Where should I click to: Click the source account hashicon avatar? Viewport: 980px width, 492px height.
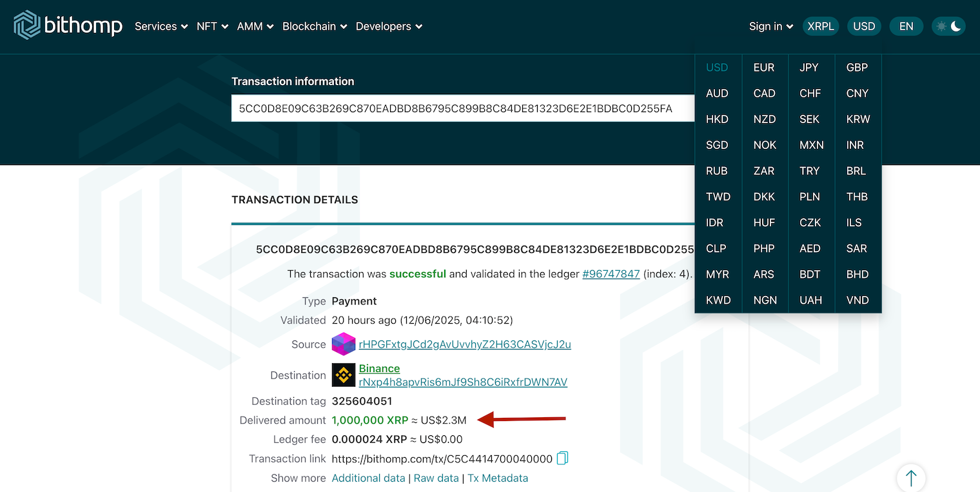point(344,344)
